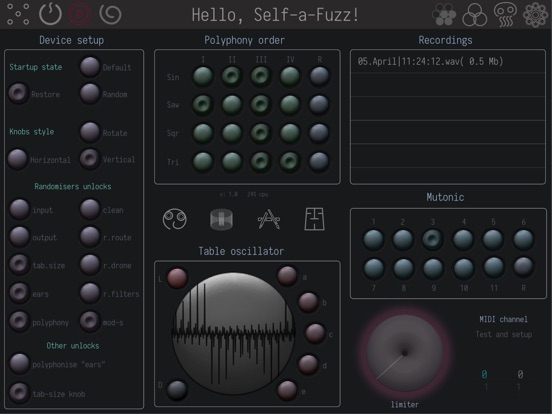Open the App Store style A icon
Viewport: 552px width, 414px height.
(269, 219)
